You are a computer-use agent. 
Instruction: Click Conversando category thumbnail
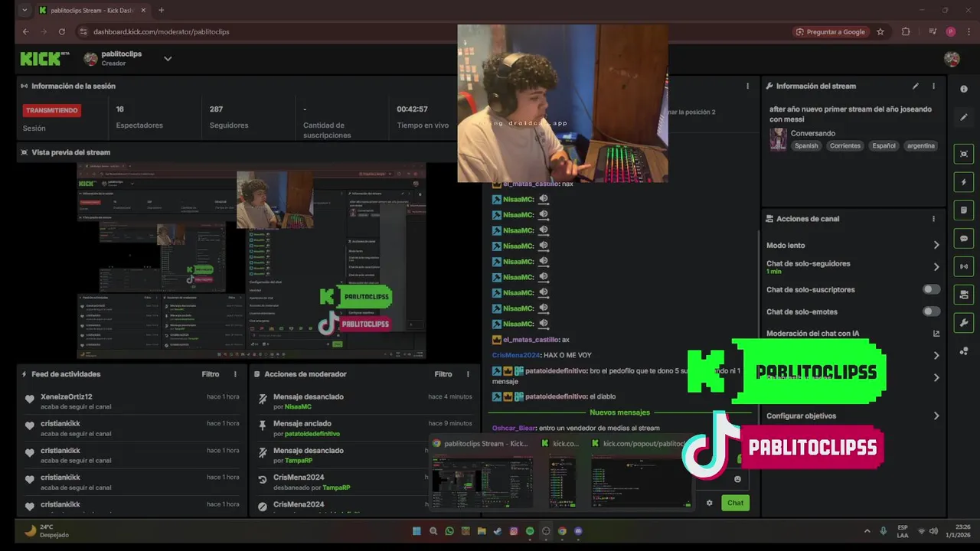[778, 139]
